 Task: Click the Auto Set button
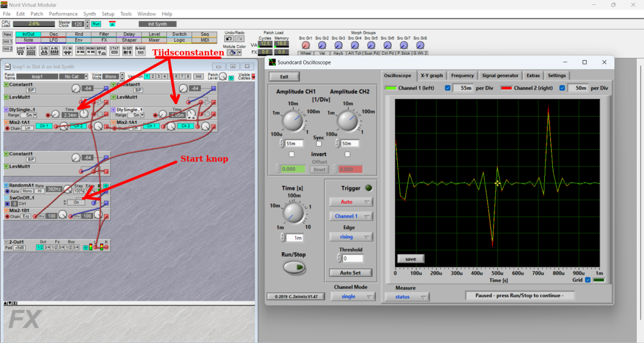pos(350,273)
